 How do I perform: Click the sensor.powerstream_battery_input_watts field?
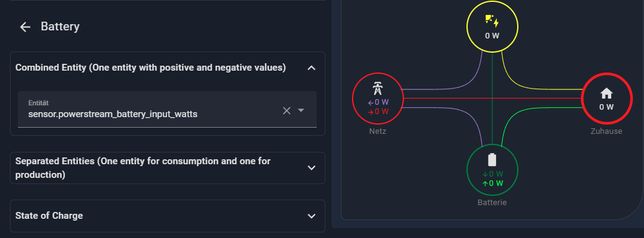click(x=167, y=109)
